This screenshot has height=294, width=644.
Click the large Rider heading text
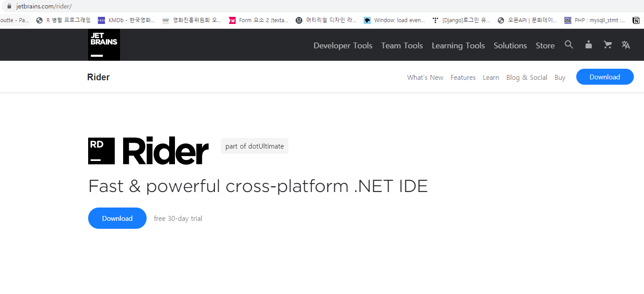click(x=166, y=151)
